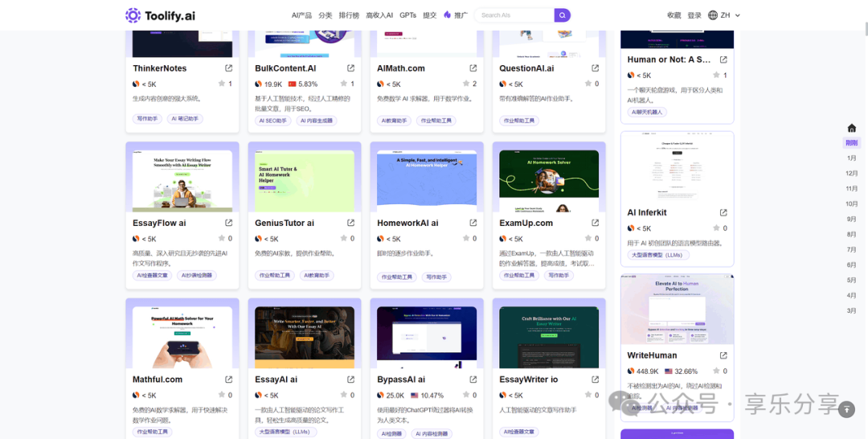Click the purple search magnifier button
868x439 pixels.
click(x=563, y=15)
